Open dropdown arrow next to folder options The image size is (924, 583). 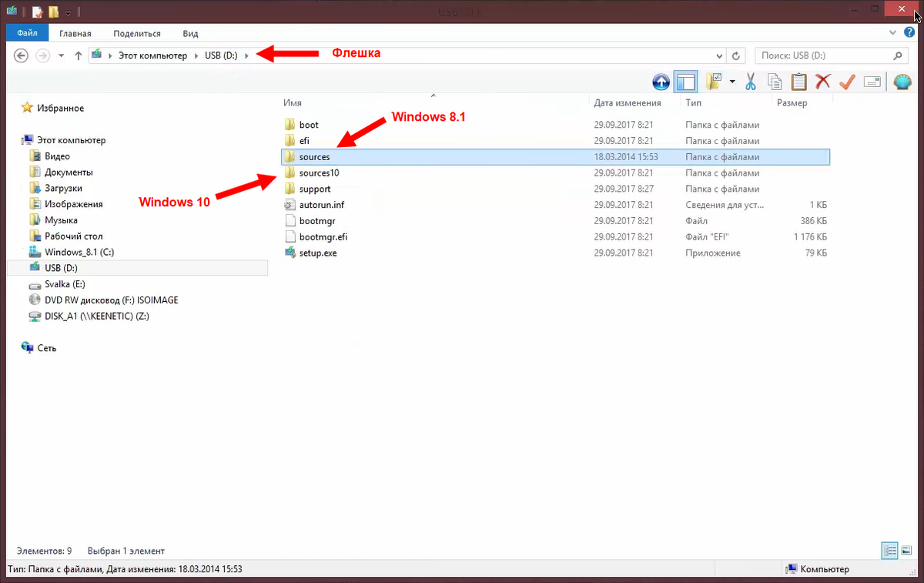point(732,82)
